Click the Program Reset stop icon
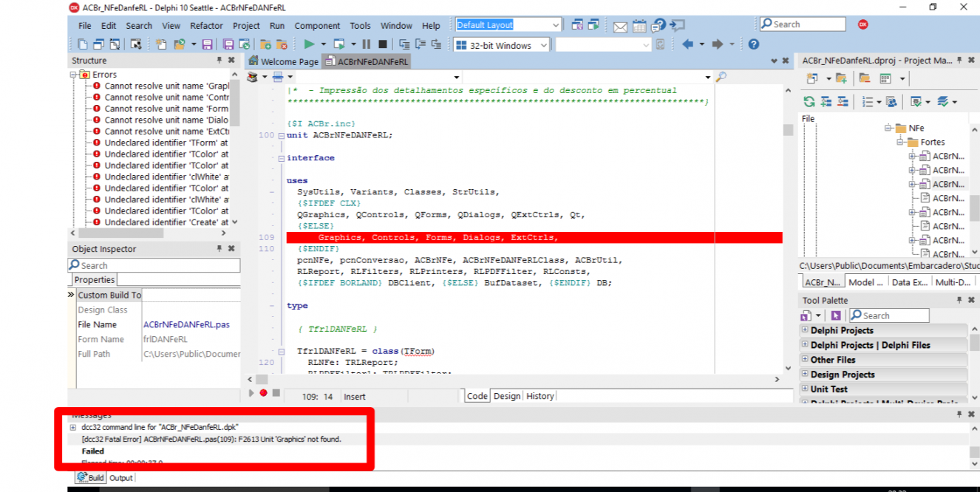The width and height of the screenshot is (980, 492). (x=382, y=44)
